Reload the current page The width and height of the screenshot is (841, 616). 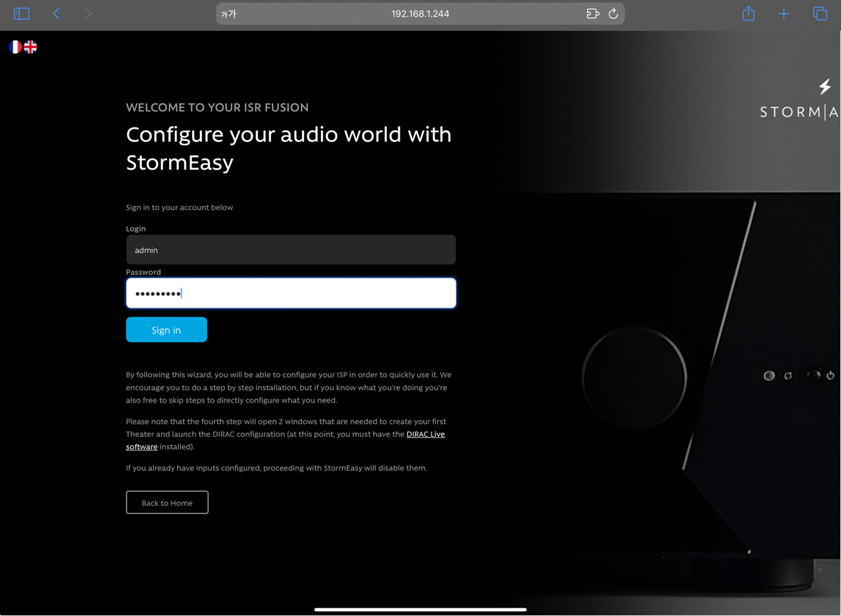point(613,14)
